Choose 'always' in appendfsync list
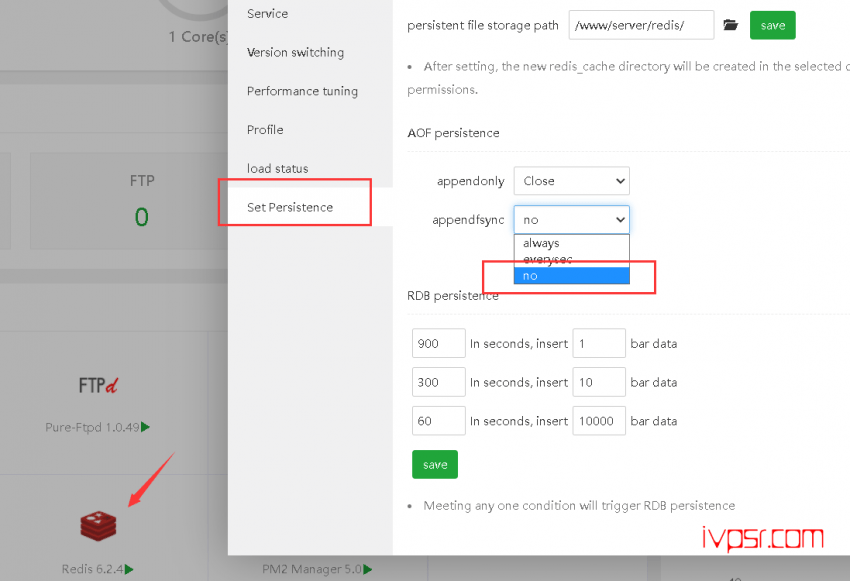Image resolution: width=850 pixels, height=581 pixels. pos(571,243)
